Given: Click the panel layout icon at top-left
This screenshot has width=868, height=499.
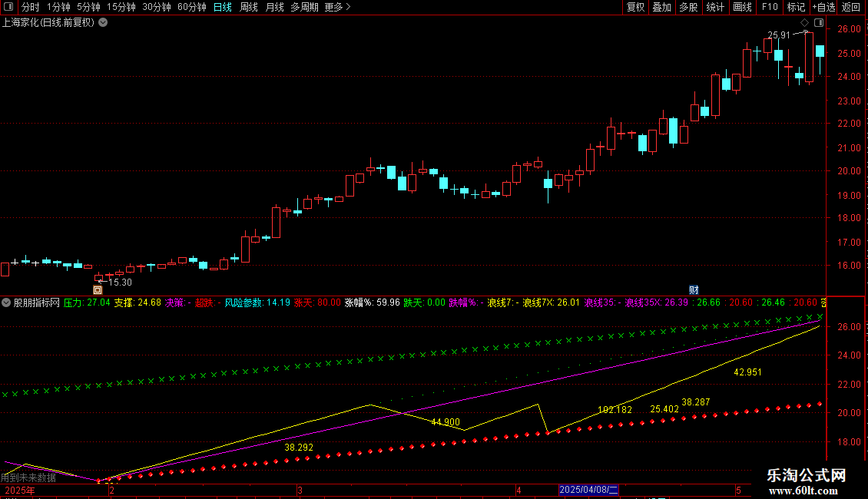Looking at the screenshot, I should (x=8, y=7).
